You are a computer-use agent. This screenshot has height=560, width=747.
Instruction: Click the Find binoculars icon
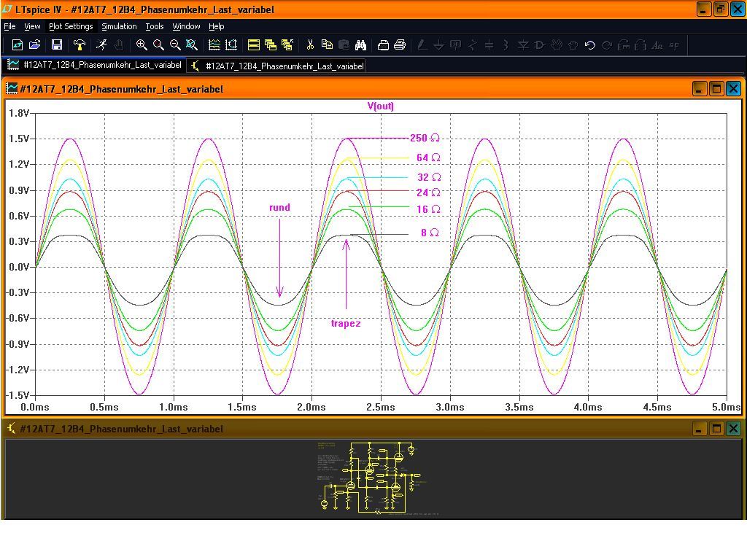point(360,45)
